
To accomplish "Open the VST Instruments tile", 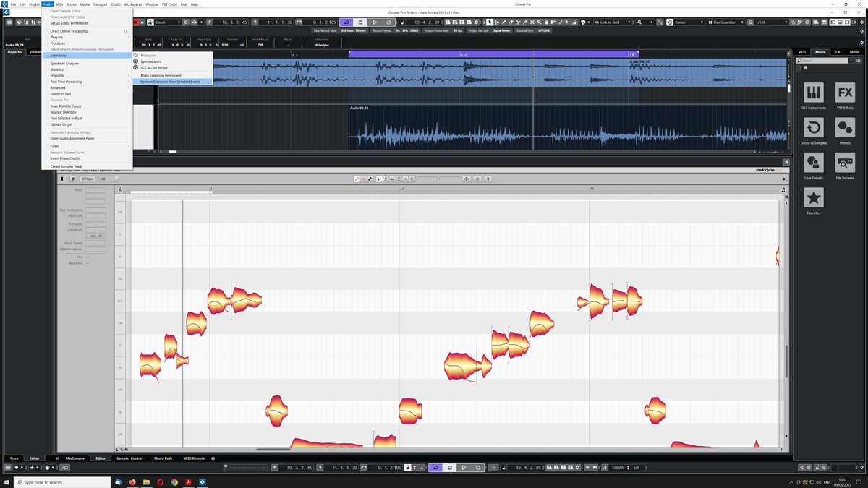I will point(814,96).
